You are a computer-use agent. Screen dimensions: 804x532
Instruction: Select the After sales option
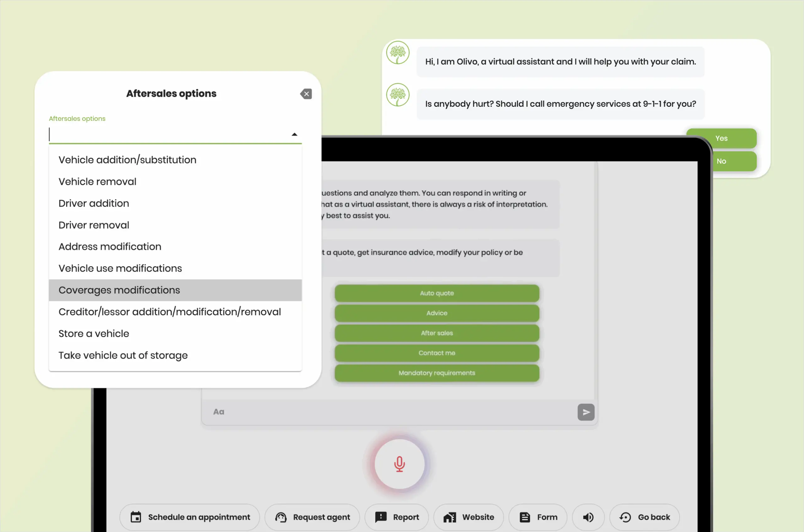coord(436,333)
